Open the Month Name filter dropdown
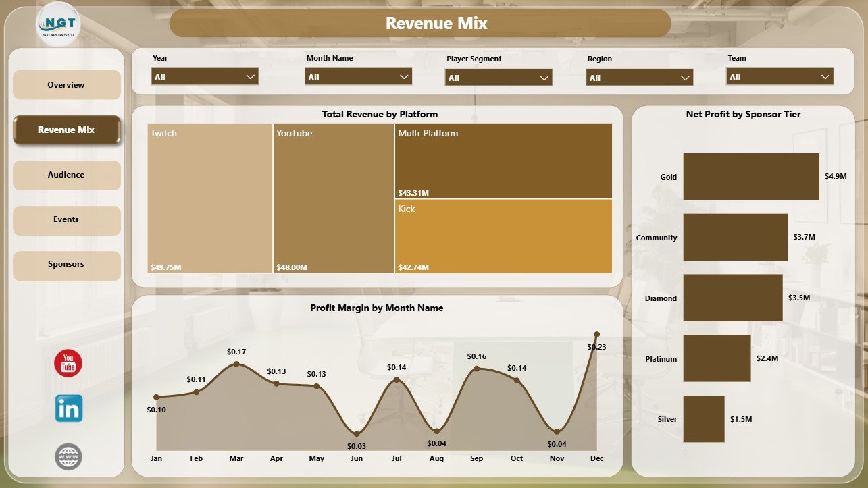 (x=359, y=77)
